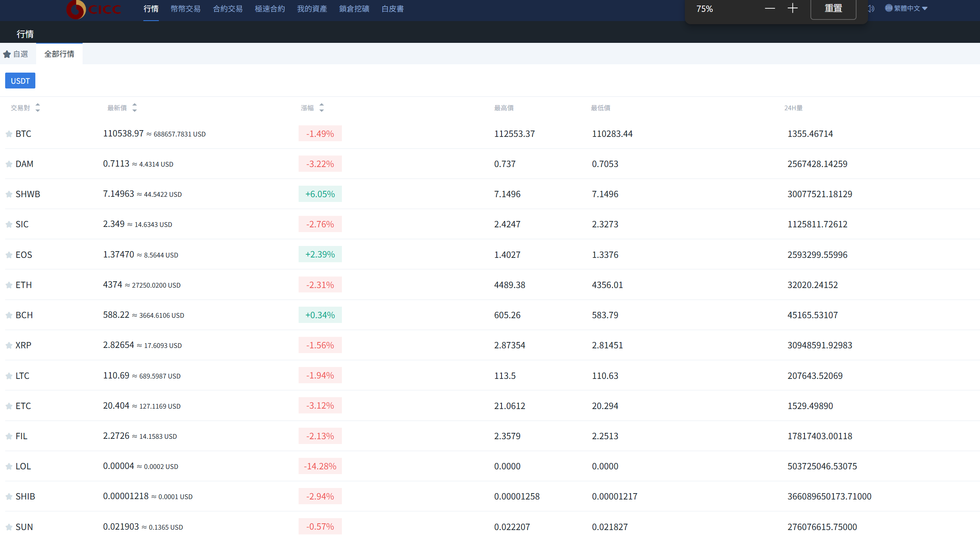The height and width of the screenshot is (536, 980).
Task: Open 合約交易 in top navigation
Action: (x=228, y=9)
